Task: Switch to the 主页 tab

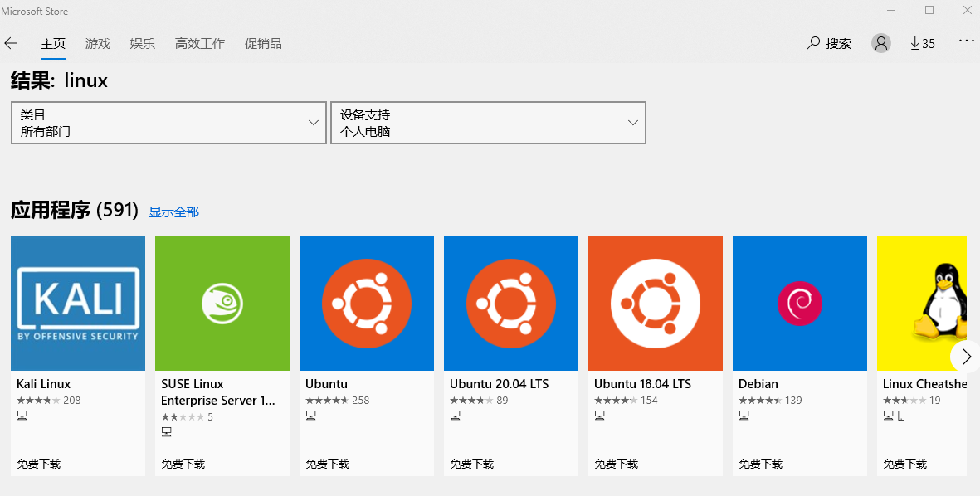Action: pos(53,44)
